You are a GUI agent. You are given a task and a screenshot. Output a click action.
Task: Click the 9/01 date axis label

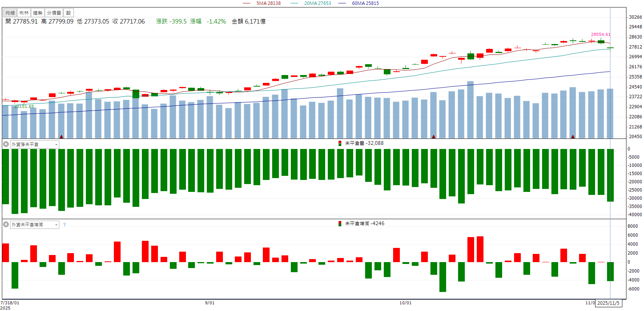click(210, 303)
